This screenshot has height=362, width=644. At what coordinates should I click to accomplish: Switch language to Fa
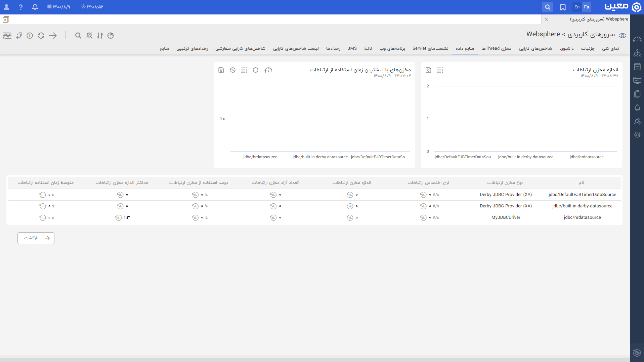click(587, 7)
